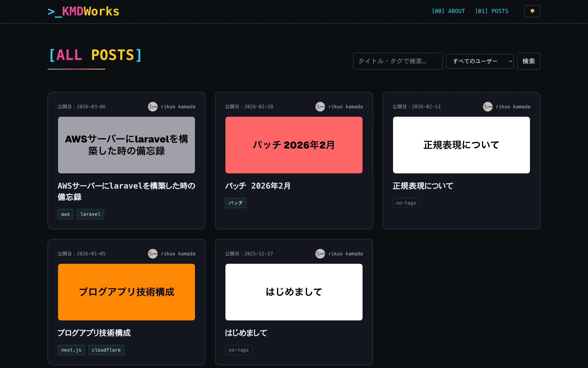This screenshot has height=368, width=588.
Task: Click the orange ブログアプリ技術構成 thumbnail
Action: pyautogui.click(x=126, y=292)
